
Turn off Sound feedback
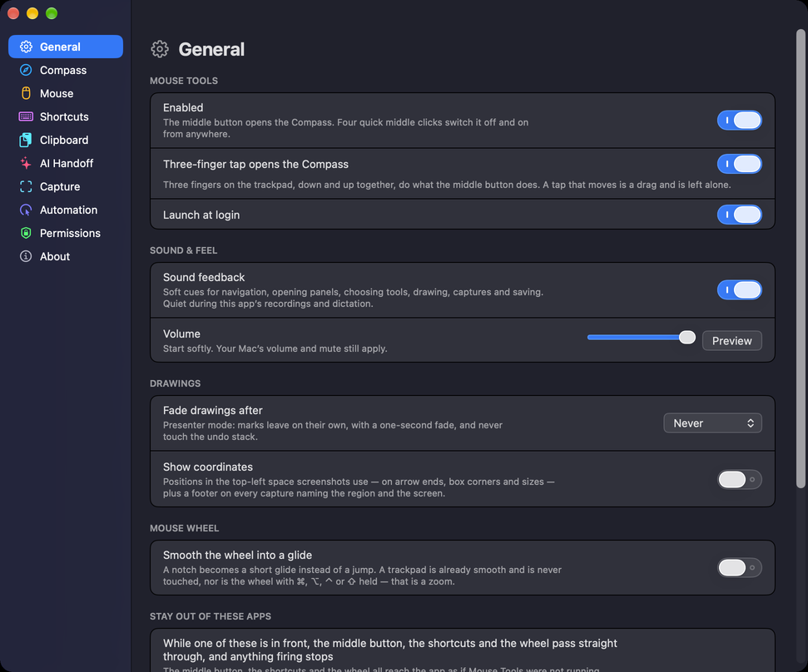(740, 290)
